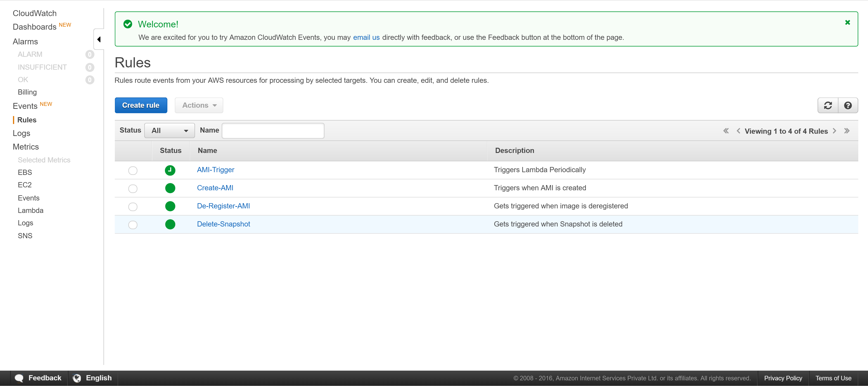Click the Description column header
The image size is (868, 386).
(x=515, y=151)
